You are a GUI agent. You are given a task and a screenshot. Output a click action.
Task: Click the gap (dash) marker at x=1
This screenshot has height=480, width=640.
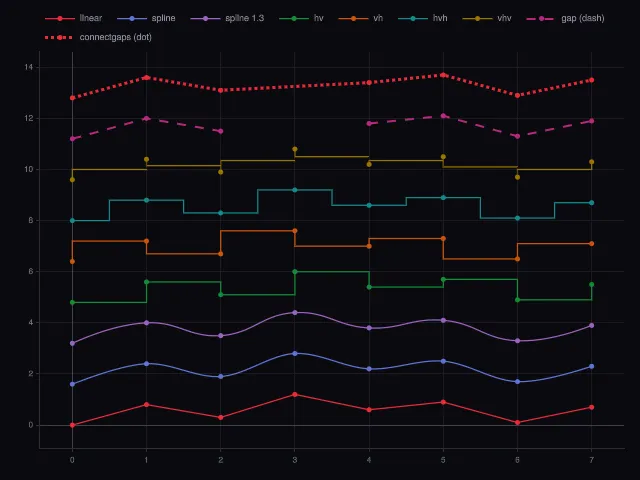pos(146,118)
